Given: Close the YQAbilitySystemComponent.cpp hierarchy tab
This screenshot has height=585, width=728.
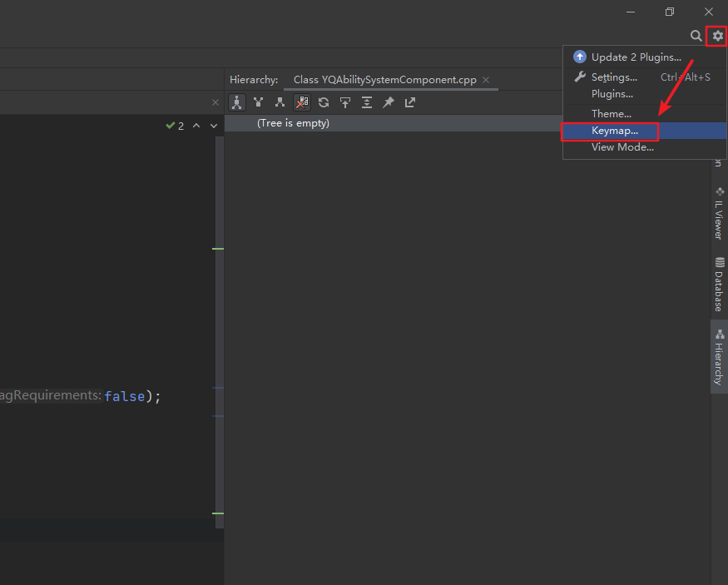Looking at the screenshot, I should point(486,80).
